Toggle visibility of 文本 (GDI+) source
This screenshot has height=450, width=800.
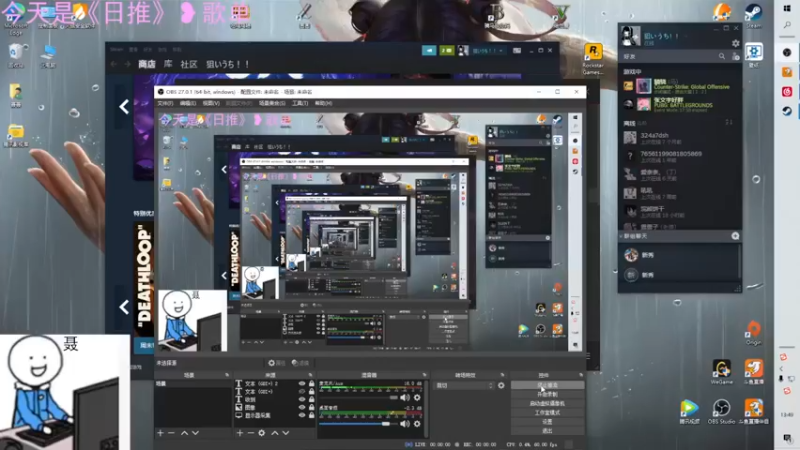pos(302,391)
